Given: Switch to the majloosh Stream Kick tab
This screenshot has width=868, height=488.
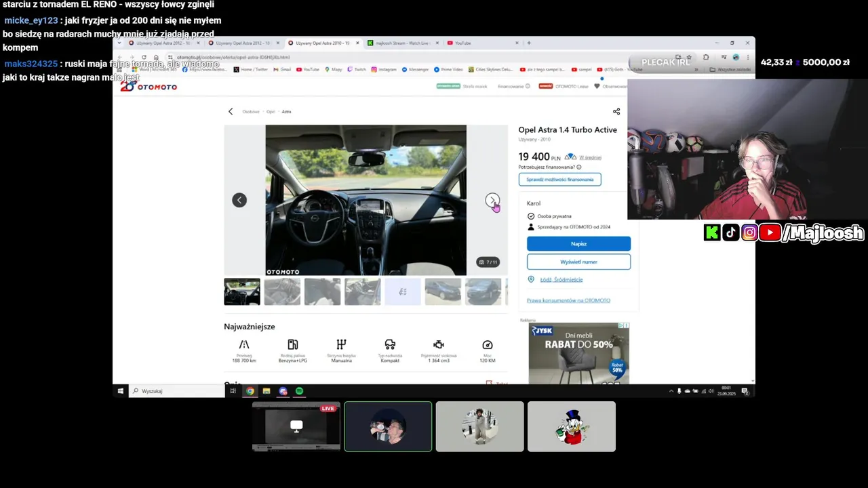Looking at the screenshot, I should pos(404,43).
